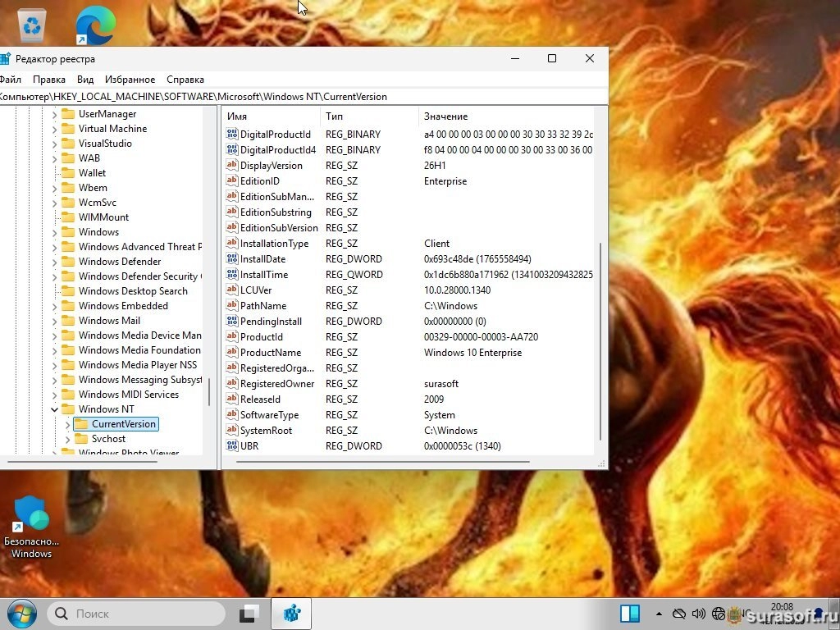Expand the Virtual Machine key chevron
Image resolution: width=840 pixels, height=630 pixels.
coord(54,129)
